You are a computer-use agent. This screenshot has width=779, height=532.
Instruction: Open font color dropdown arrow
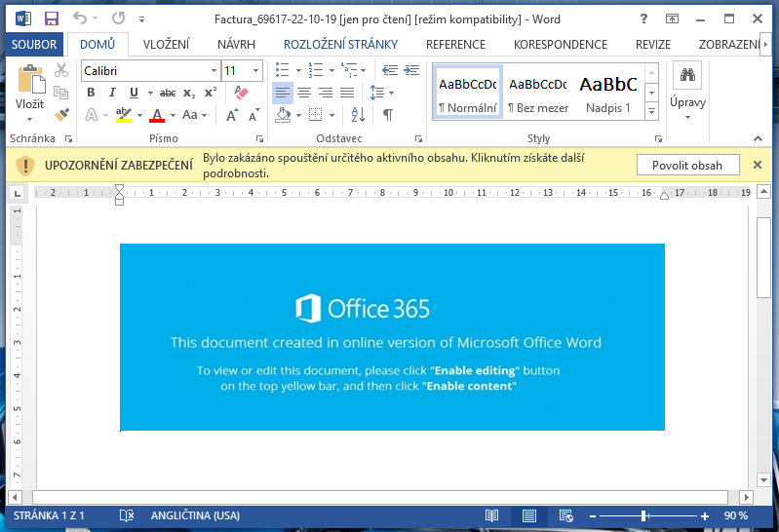[x=173, y=115]
